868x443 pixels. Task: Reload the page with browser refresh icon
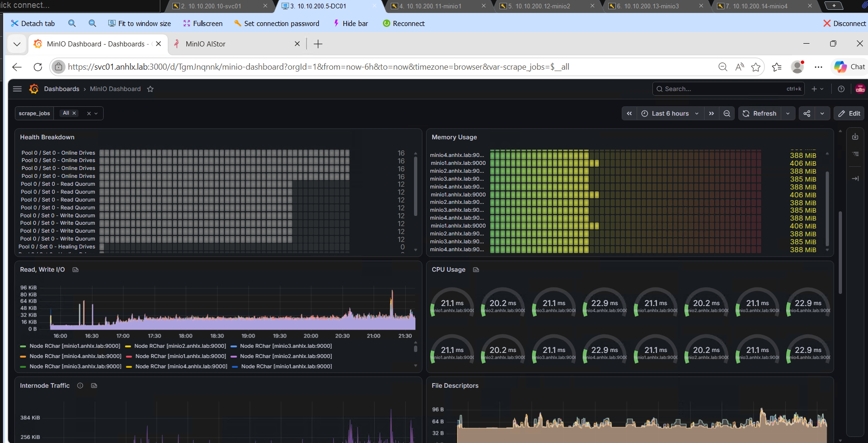38,67
